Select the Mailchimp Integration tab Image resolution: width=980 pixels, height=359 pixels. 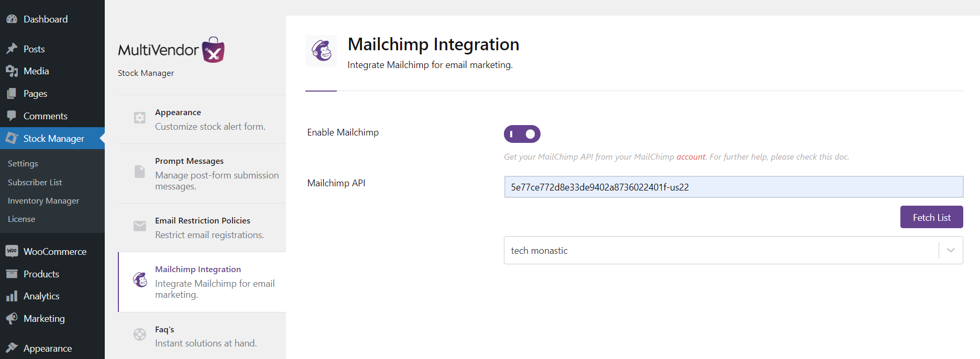point(202,282)
